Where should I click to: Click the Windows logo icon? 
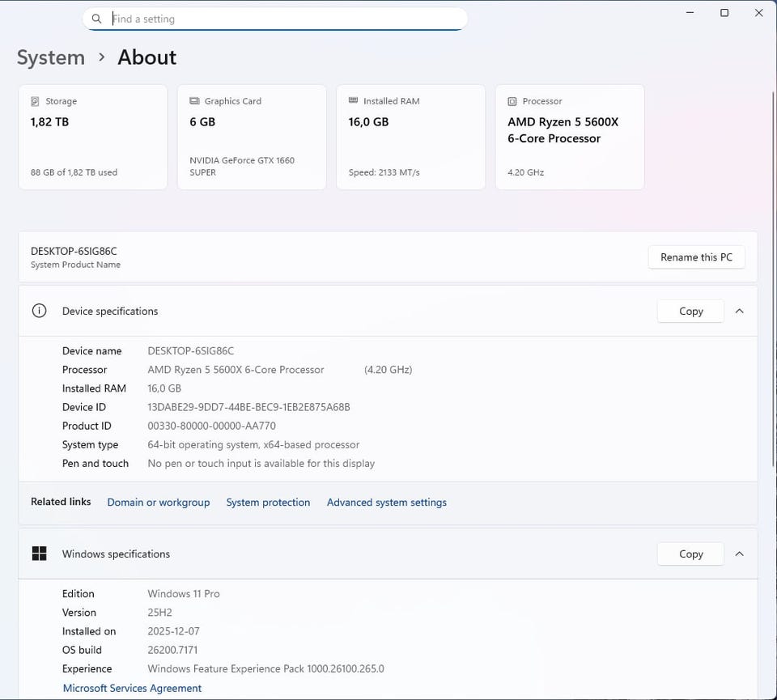39,554
